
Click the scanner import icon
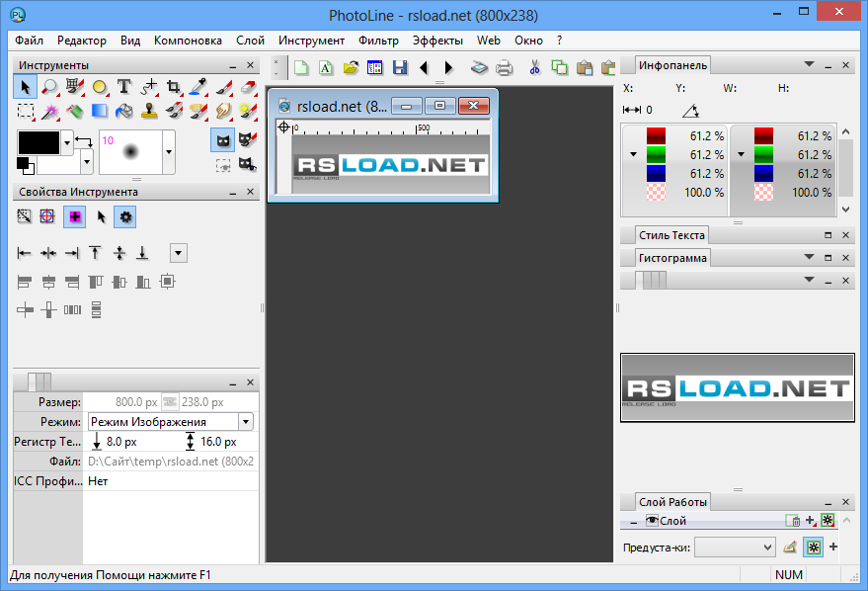pyautogui.click(x=479, y=67)
